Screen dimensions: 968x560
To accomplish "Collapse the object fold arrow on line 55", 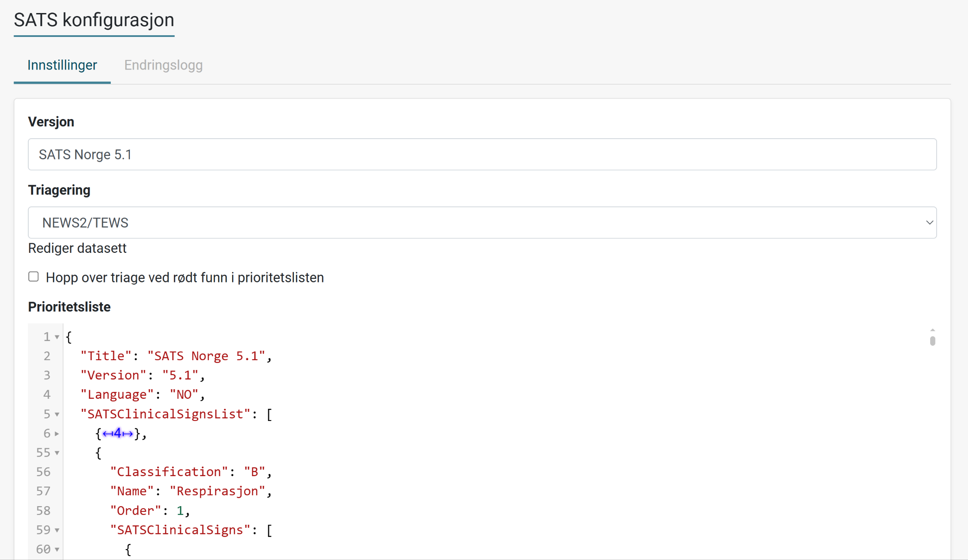I will pos(57,453).
